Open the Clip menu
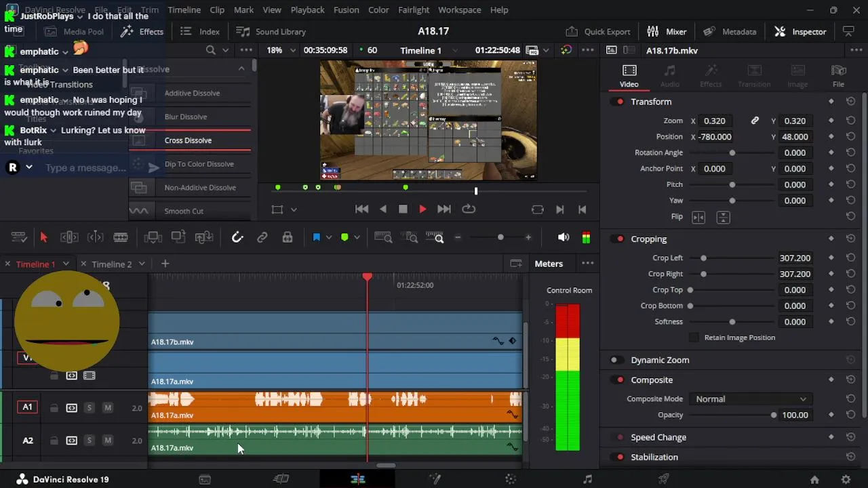The image size is (868, 488). click(217, 10)
